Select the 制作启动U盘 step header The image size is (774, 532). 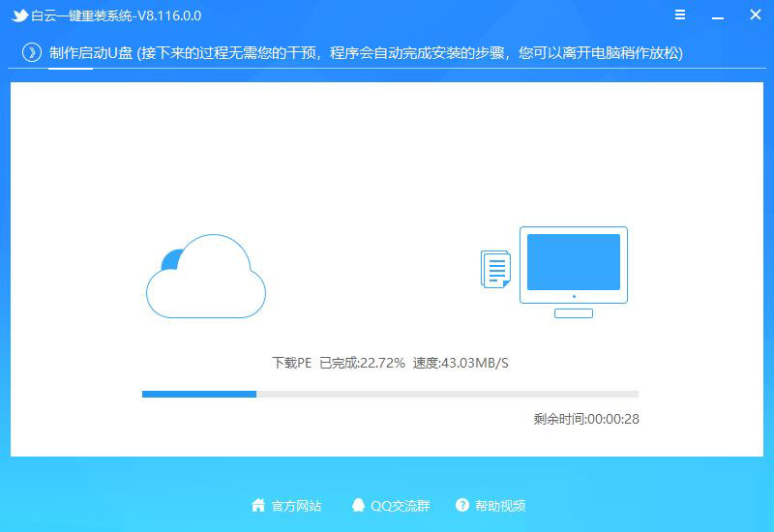click(91, 53)
